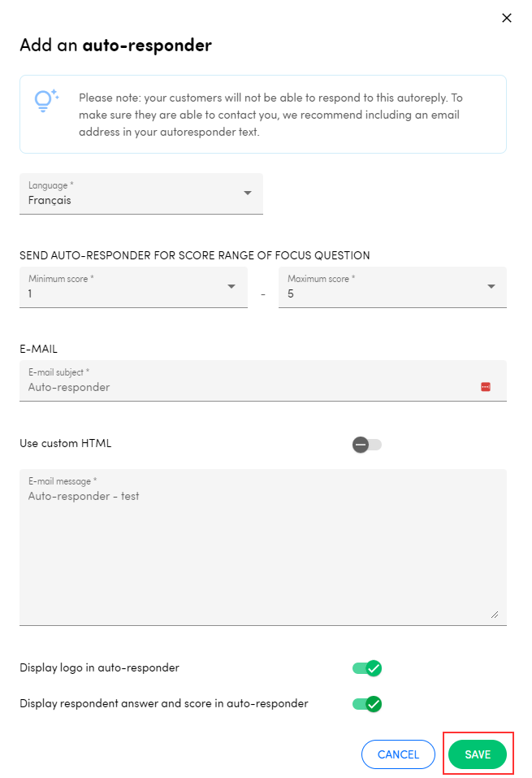Click the Maximum score arrow icon
This screenshot has height=778, width=532.
tap(491, 286)
